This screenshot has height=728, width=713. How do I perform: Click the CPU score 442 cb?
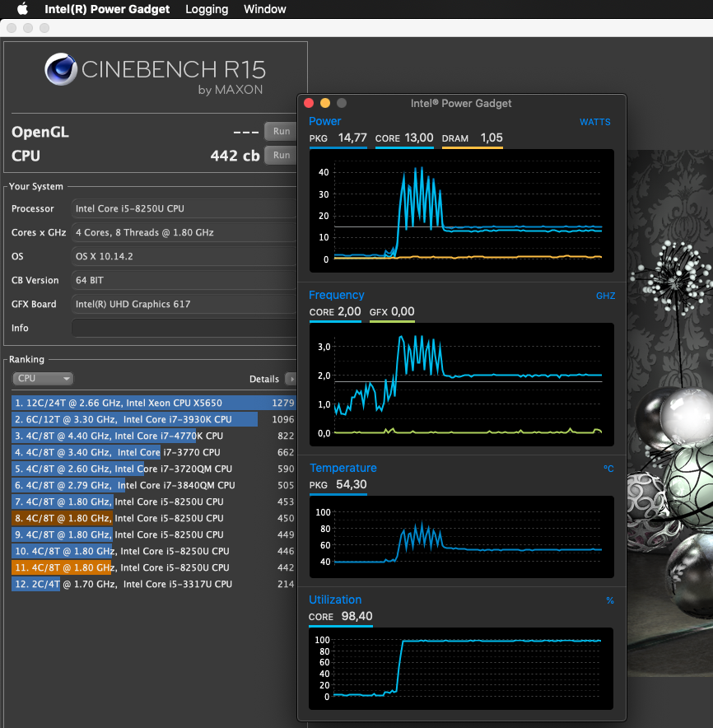click(x=235, y=156)
